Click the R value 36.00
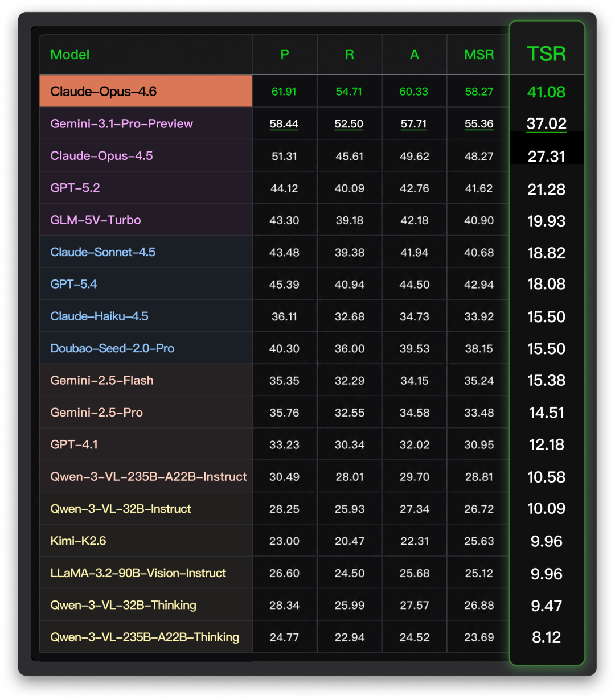 349,349
